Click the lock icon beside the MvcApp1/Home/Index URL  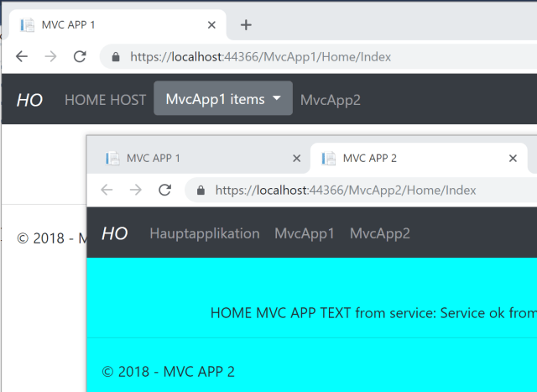pos(115,57)
